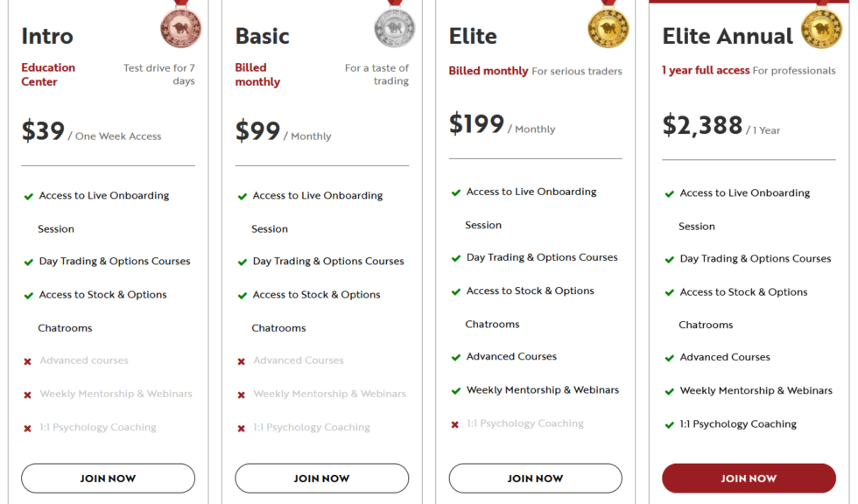Screen dimensions: 858x504
Task: Click the Elite Annual plan heading
Action: click(728, 36)
